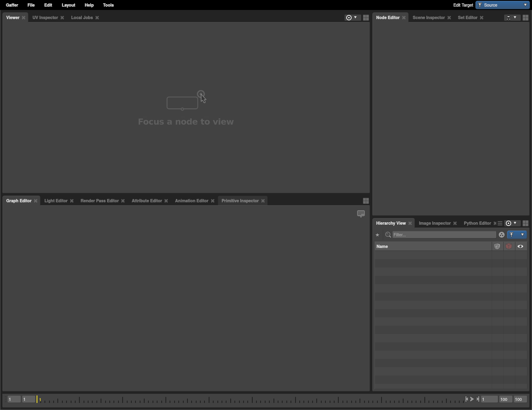Switch to the Scene Inspector tab
This screenshot has width=532, height=410.
429,18
